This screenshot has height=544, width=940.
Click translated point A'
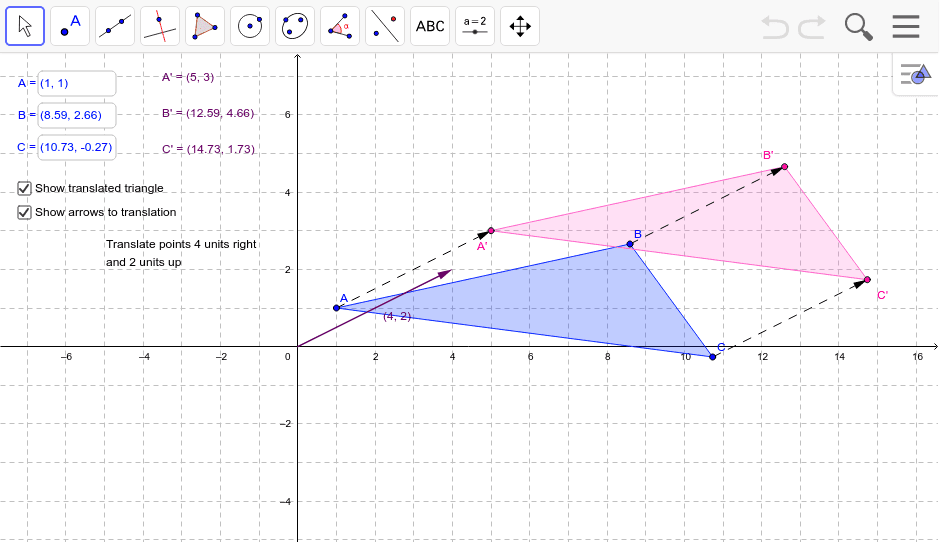[x=491, y=230]
